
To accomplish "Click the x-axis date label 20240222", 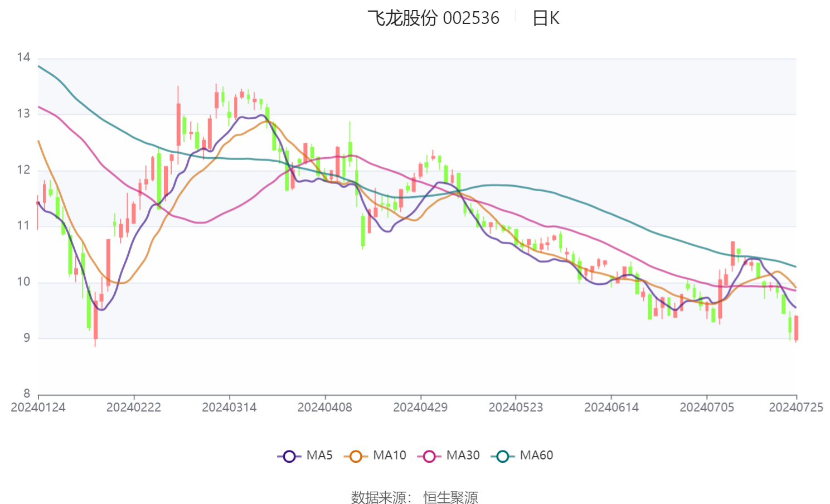I will 134,408.
